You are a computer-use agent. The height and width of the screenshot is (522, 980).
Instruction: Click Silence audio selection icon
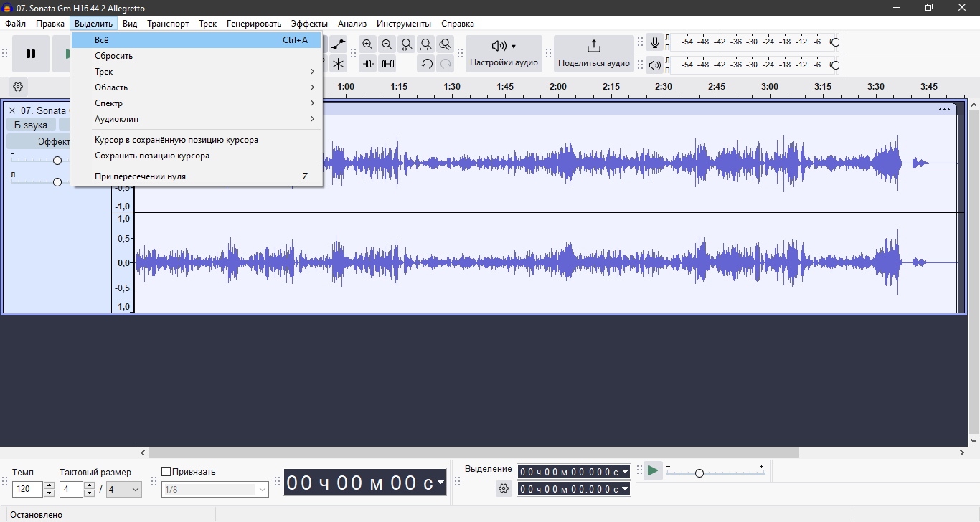point(387,64)
